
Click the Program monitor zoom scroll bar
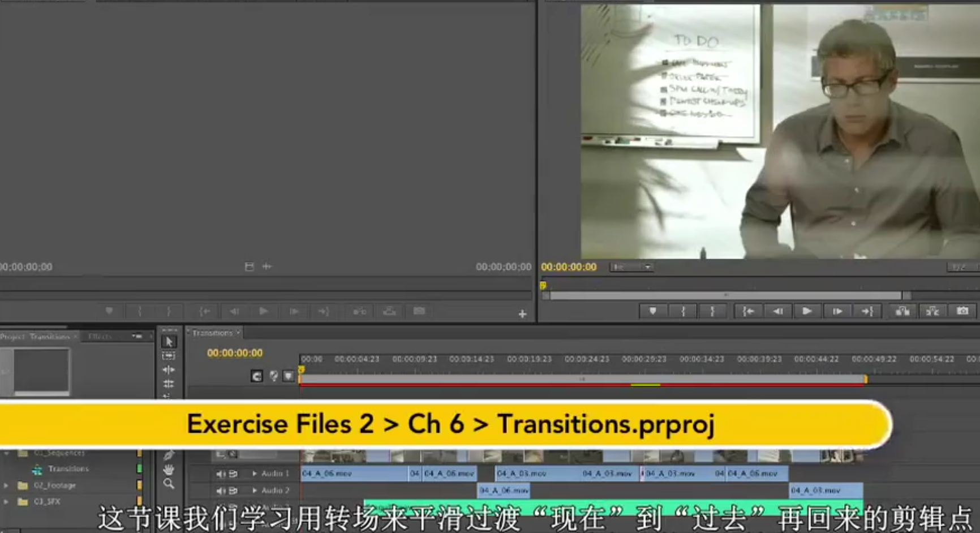[x=725, y=296]
